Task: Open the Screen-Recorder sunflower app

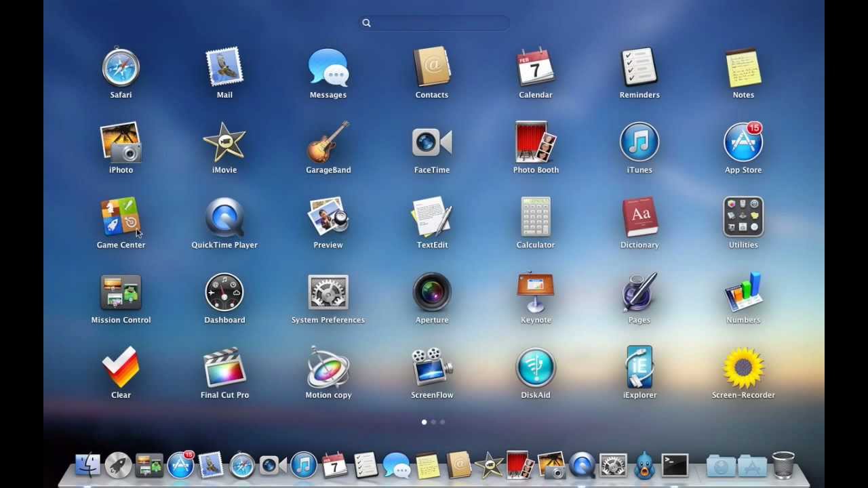Action: (x=743, y=368)
